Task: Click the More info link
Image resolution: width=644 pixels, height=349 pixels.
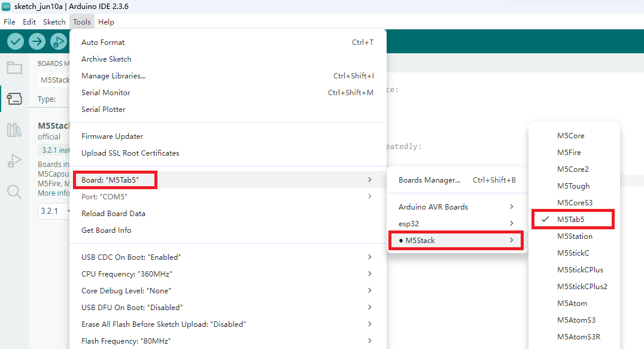Action: 54,193
